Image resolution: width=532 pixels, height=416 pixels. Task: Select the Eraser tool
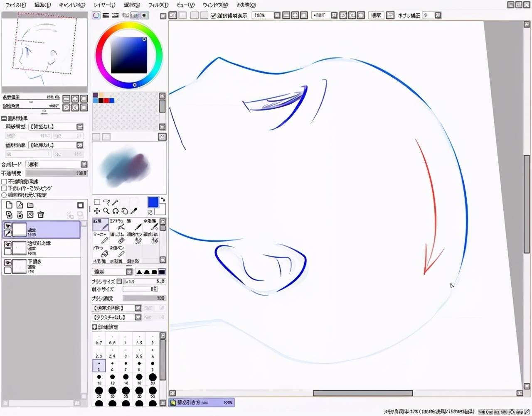click(x=117, y=238)
